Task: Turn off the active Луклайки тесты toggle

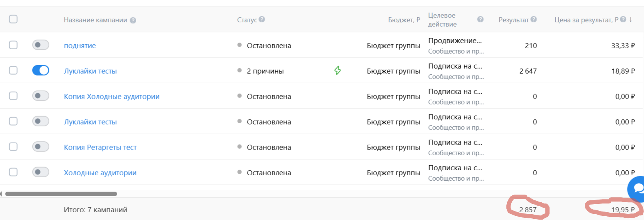Action: (x=40, y=70)
